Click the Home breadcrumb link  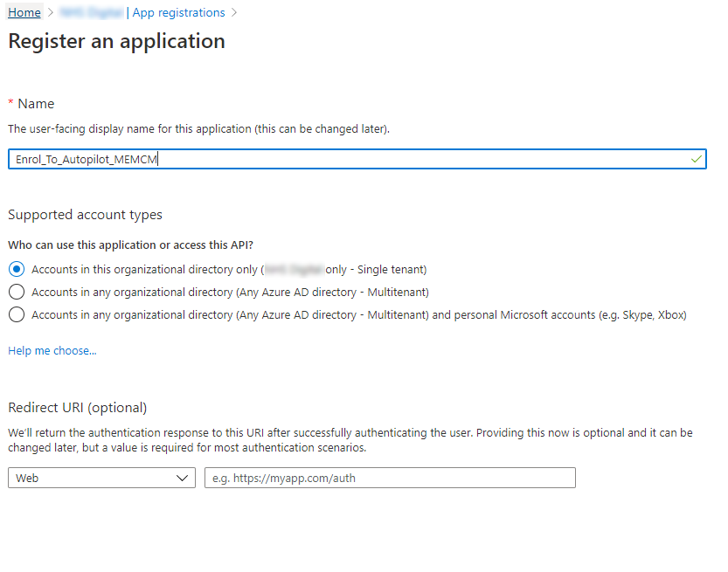(24, 12)
